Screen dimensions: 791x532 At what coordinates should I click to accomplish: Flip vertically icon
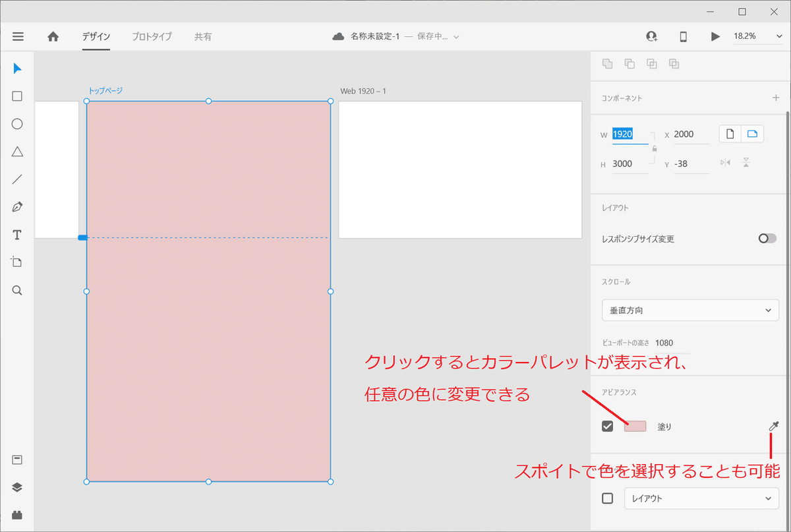tap(746, 163)
